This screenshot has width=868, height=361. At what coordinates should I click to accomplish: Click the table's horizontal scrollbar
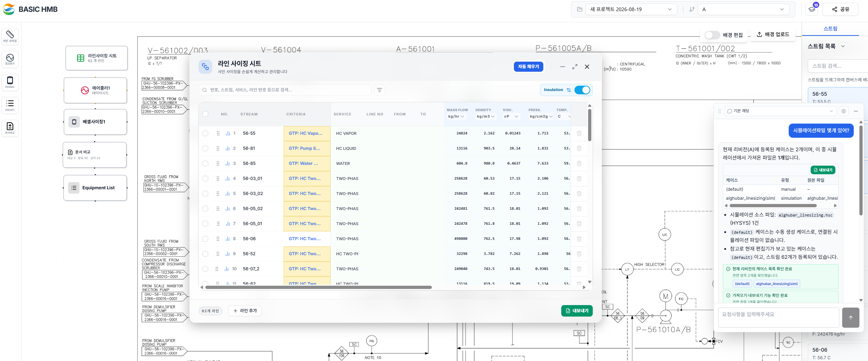(318, 287)
